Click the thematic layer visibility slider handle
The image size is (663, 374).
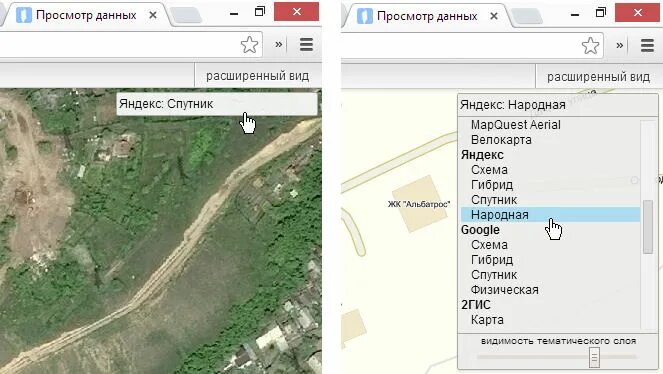coord(594,357)
